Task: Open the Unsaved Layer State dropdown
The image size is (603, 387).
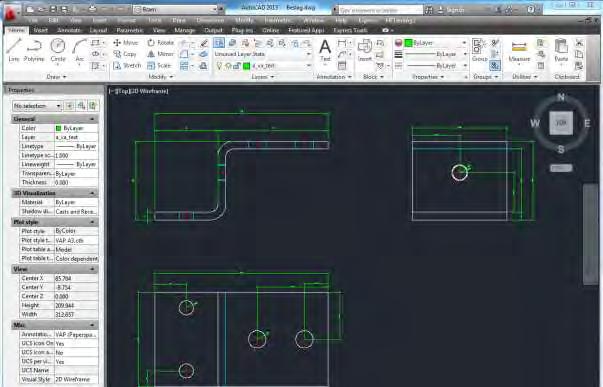Action: 263,54
